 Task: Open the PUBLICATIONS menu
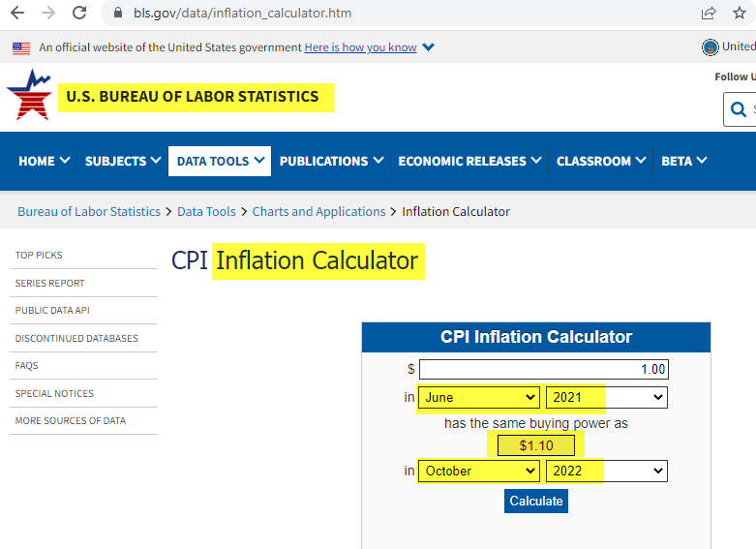tap(331, 161)
